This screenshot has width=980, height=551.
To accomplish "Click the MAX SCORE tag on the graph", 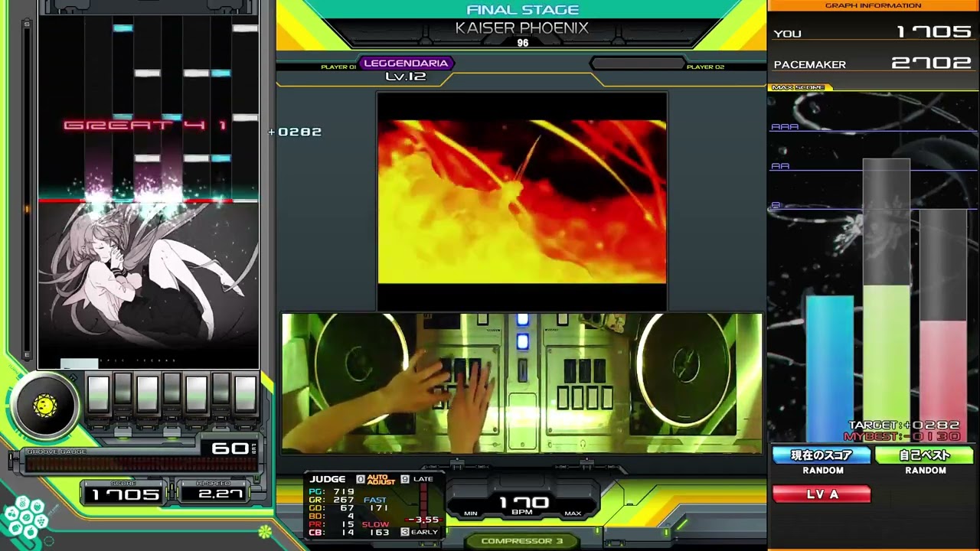I will [x=799, y=87].
